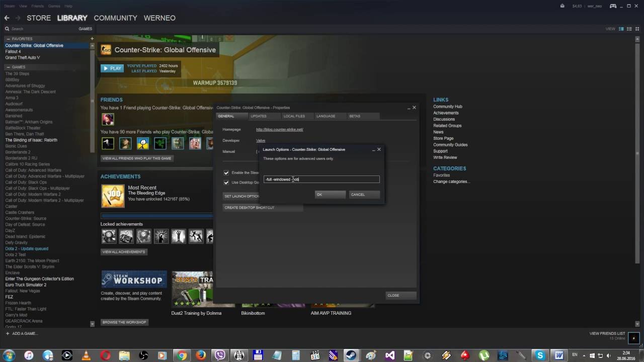Click View All Achievements button
The height and width of the screenshot is (362, 644).
(124, 252)
